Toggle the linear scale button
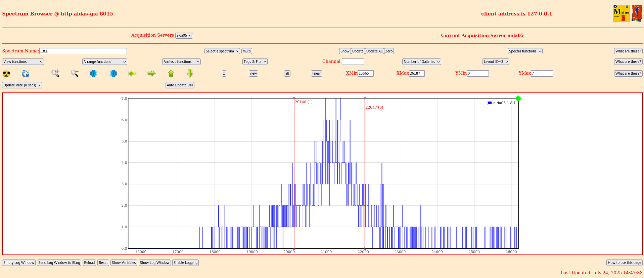The width and height of the screenshot is (644, 278). [x=316, y=73]
